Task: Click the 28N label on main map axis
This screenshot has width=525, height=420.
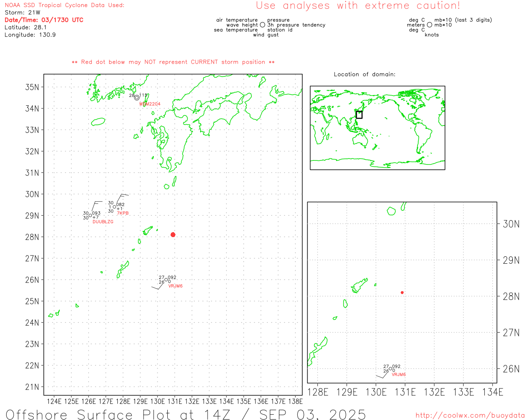Action: pyautogui.click(x=32, y=237)
